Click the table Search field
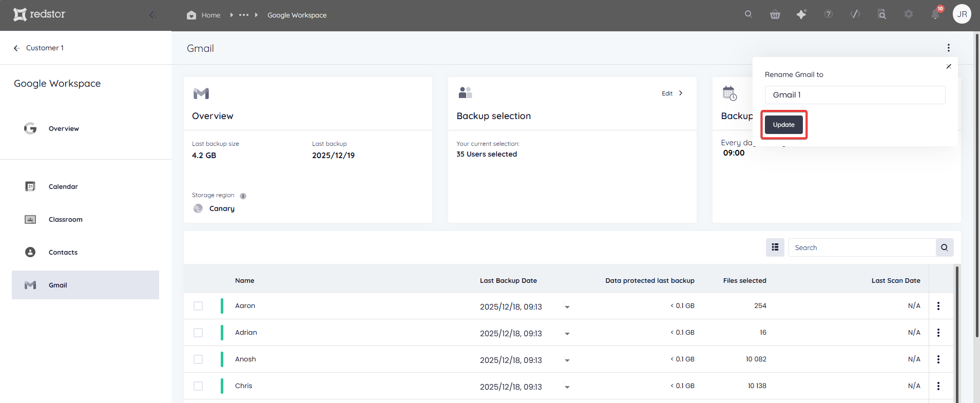Screen dimensions: 980x403 click(862, 247)
